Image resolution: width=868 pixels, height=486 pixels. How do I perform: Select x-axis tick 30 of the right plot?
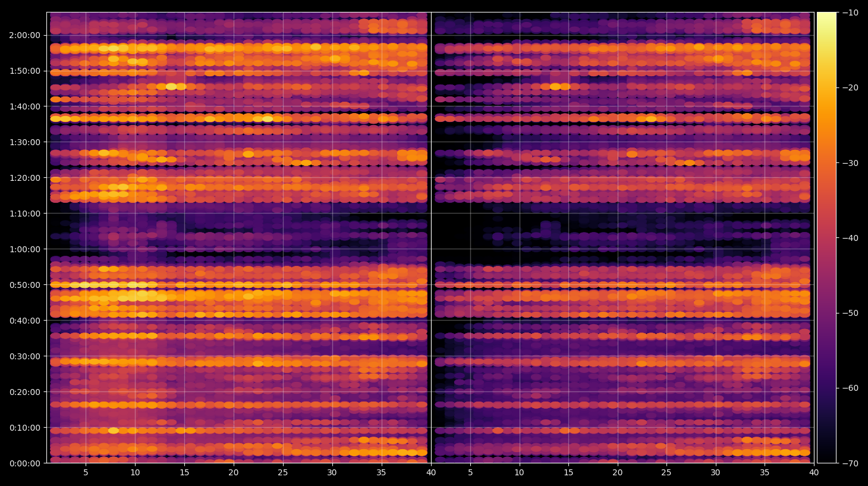(x=715, y=473)
